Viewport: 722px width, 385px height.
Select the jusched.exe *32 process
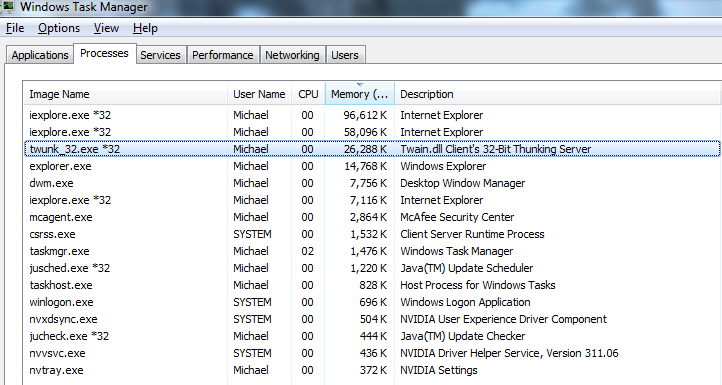[372, 268]
